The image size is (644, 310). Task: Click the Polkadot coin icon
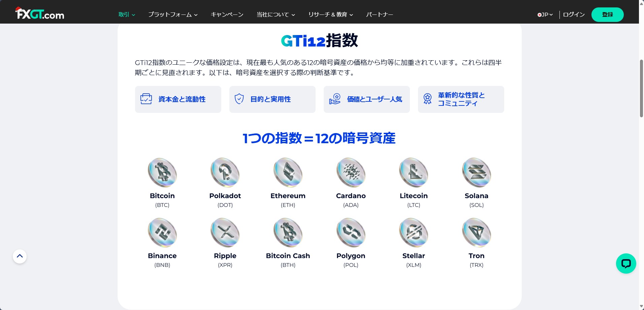click(x=225, y=173)
